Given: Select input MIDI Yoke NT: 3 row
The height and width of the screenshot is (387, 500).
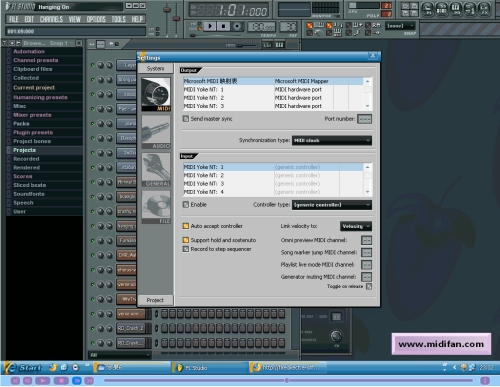Looking at the screenshot, I should (273, 184).
